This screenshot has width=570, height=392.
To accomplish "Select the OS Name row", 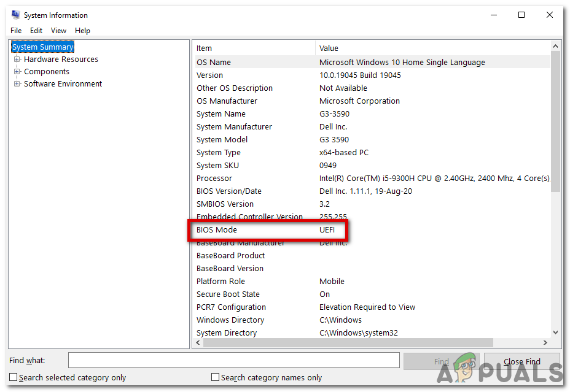I will coord(373,63).
